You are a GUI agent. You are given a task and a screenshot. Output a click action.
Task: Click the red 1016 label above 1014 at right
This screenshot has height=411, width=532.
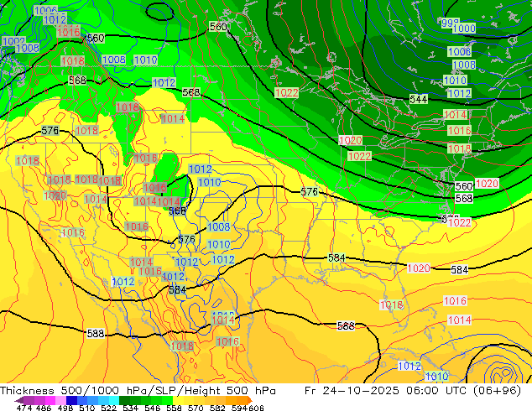456,301
